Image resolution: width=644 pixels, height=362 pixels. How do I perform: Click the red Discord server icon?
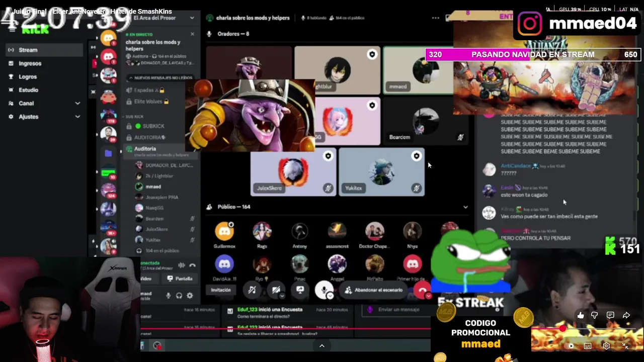tap(108, 57)
